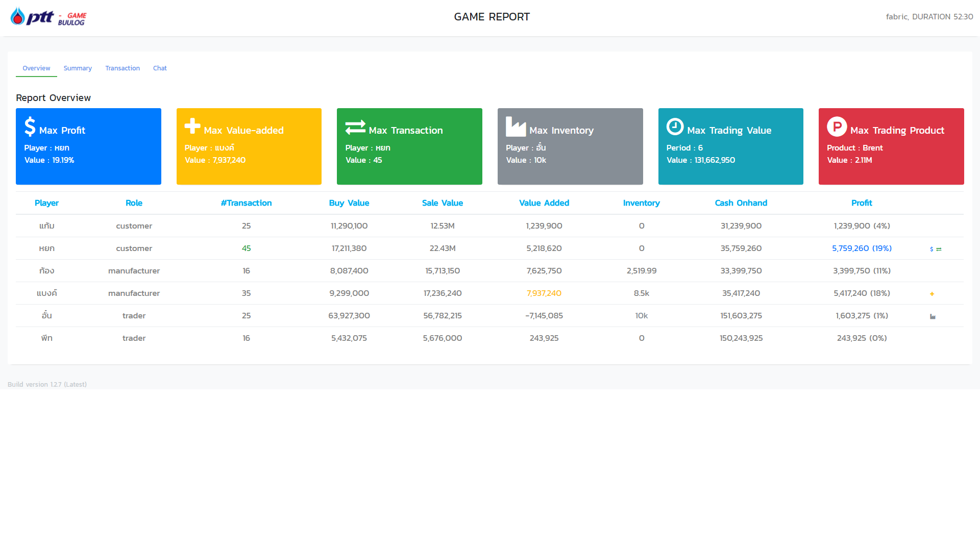Click the 2,519.99 inventory cell
This screenshot has height=551, width=980.
(x=642, y=271)
